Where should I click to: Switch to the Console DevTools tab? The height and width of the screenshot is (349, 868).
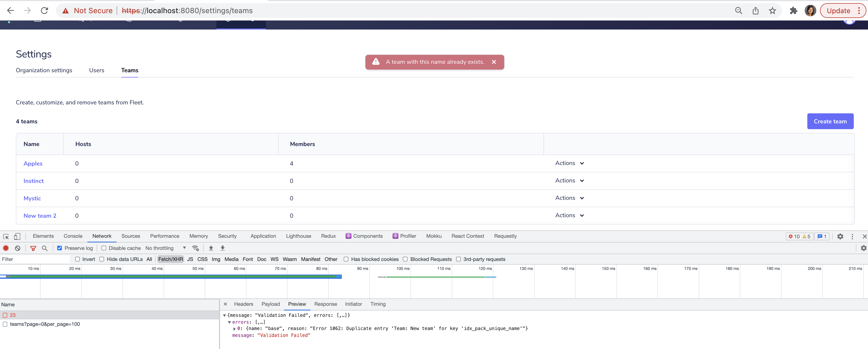coord(73,236)
